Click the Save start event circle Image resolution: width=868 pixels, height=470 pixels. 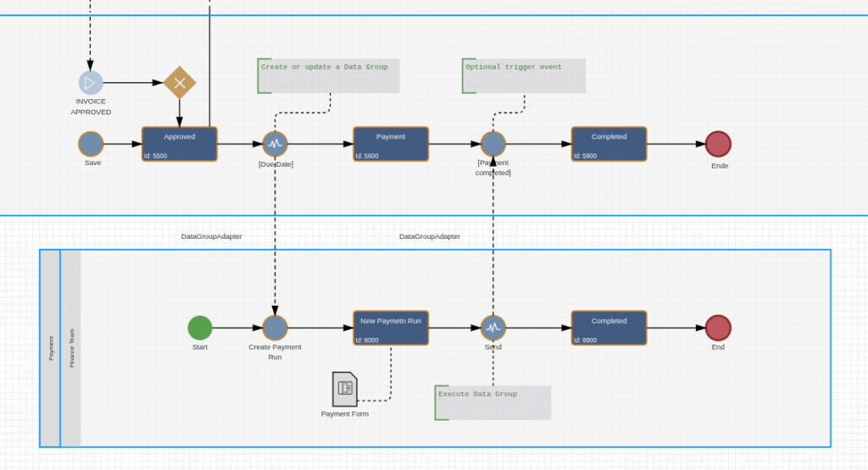click(91, 144)
